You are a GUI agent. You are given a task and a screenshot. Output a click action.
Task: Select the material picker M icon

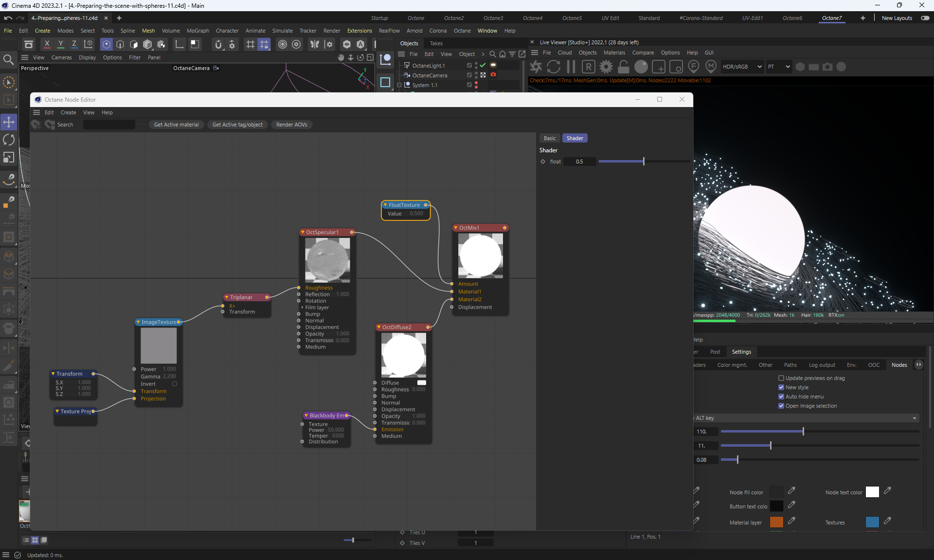[711, 67]
